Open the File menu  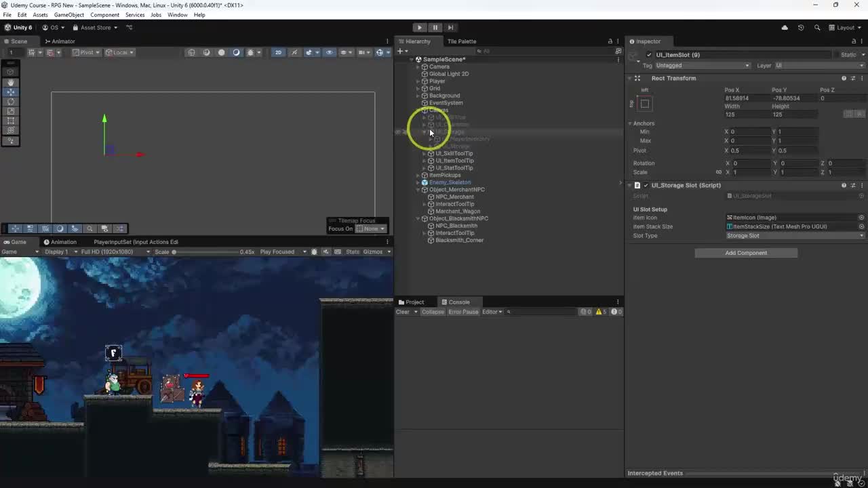click(x=7, y=15)
